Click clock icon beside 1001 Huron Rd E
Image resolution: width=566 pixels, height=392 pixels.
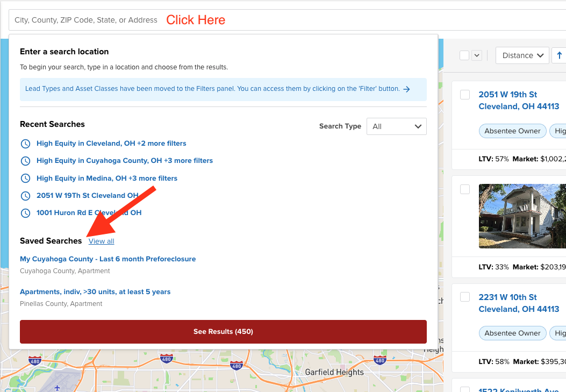(25, 213)
